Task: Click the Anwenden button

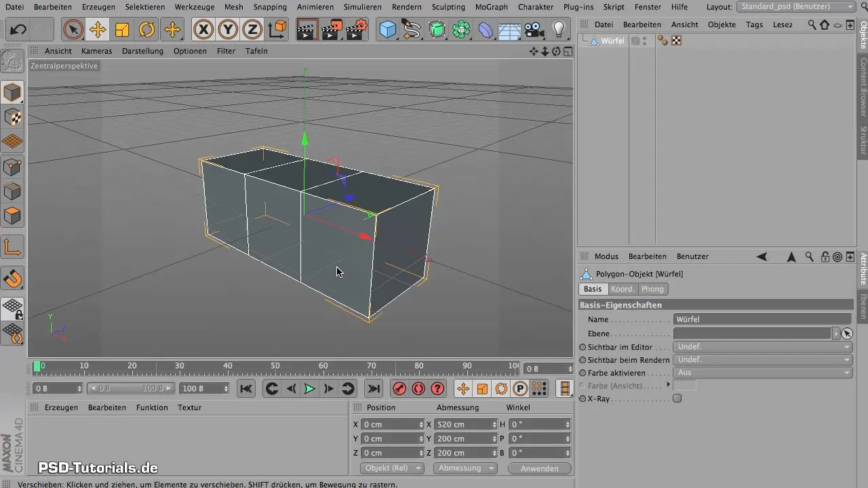Action: 540,468
